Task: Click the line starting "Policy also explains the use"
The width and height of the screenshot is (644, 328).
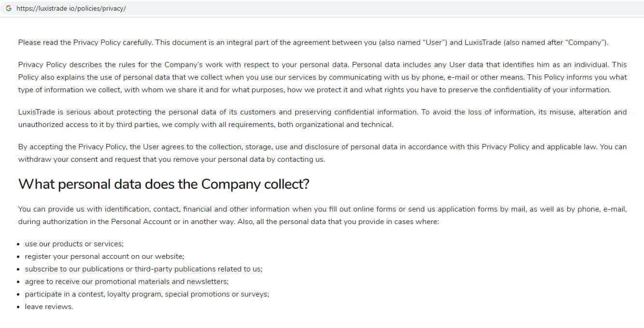Action: (322, 77)
